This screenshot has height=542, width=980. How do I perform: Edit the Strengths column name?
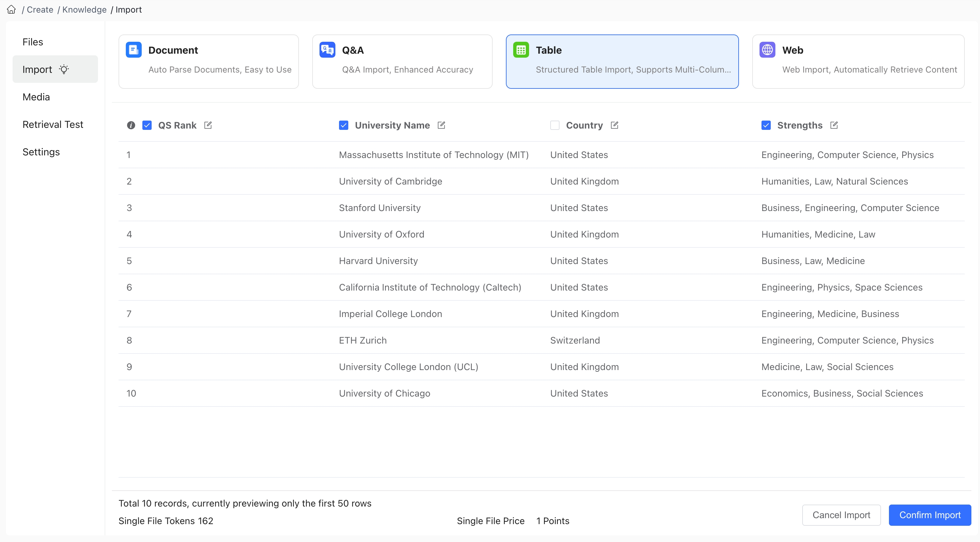coord(834,125)
